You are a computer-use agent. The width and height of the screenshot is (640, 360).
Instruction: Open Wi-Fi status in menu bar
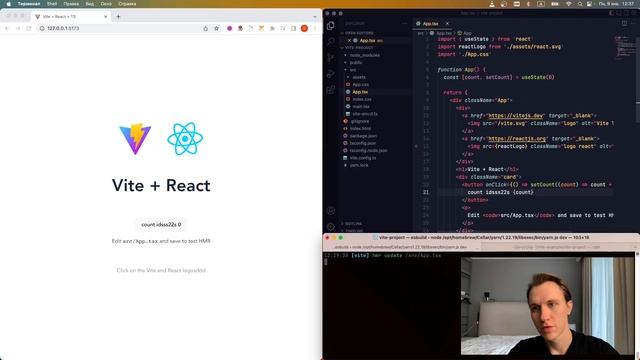point(569,4)
